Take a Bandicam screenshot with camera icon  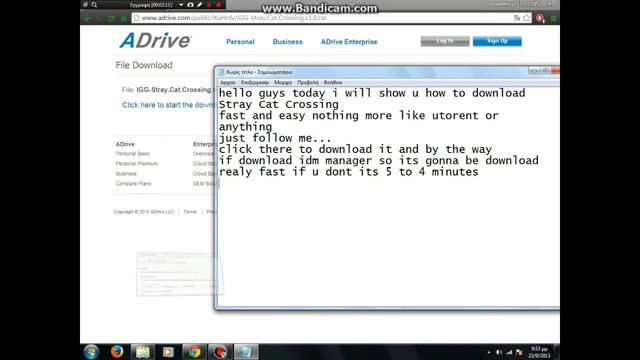[190, 5]
